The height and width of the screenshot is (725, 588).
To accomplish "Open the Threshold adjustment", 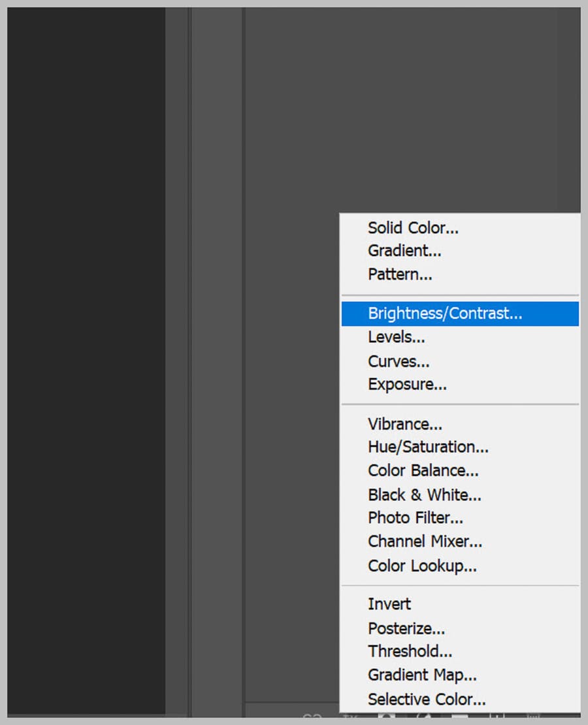I will pyautogui.click(x=410, y=651).
